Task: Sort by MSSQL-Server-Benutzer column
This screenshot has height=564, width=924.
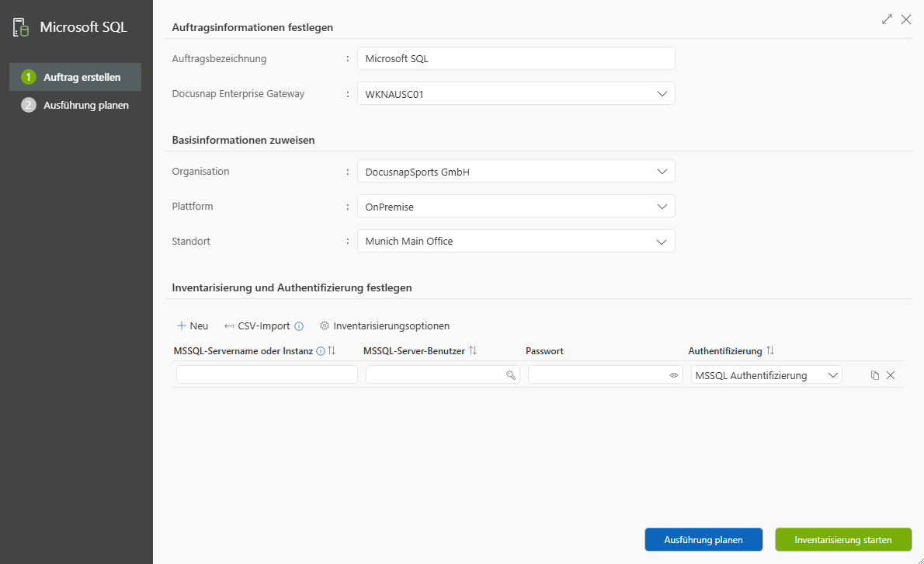Action: (473, 350)
